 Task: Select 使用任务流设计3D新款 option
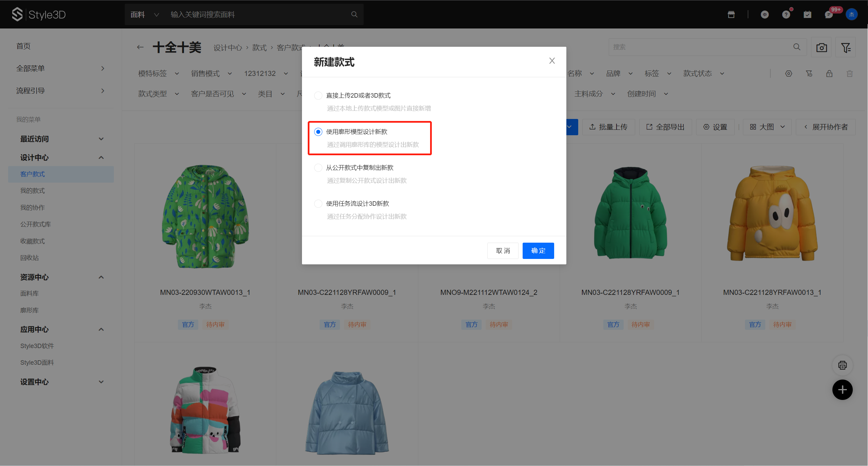pos(318,204)
